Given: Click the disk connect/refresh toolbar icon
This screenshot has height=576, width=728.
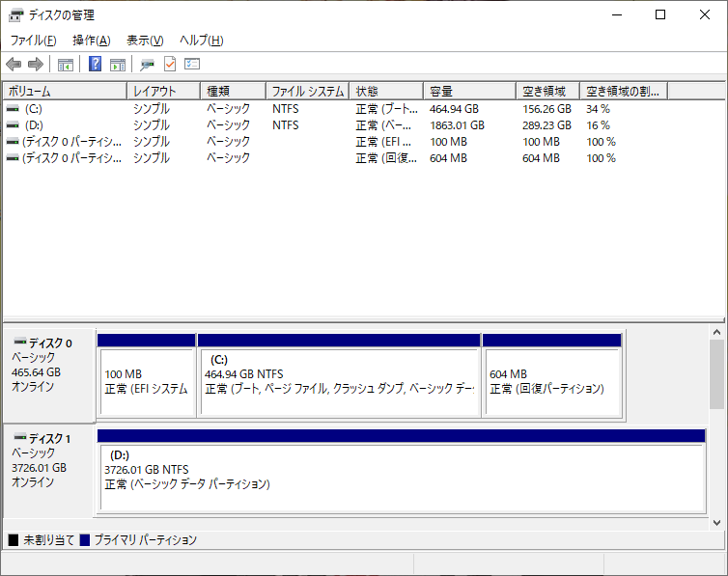Looking at the screenshot, I should tap(147, 65).
